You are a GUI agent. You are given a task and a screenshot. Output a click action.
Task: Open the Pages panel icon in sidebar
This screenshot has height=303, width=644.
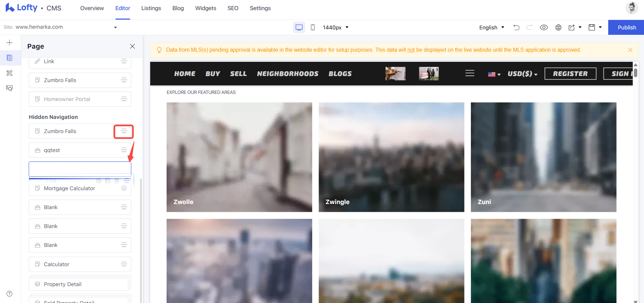(x=9, y=58)
